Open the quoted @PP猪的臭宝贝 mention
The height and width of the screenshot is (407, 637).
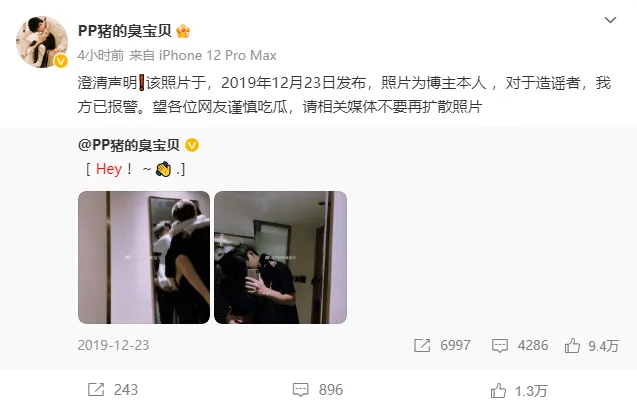[128, 145]
